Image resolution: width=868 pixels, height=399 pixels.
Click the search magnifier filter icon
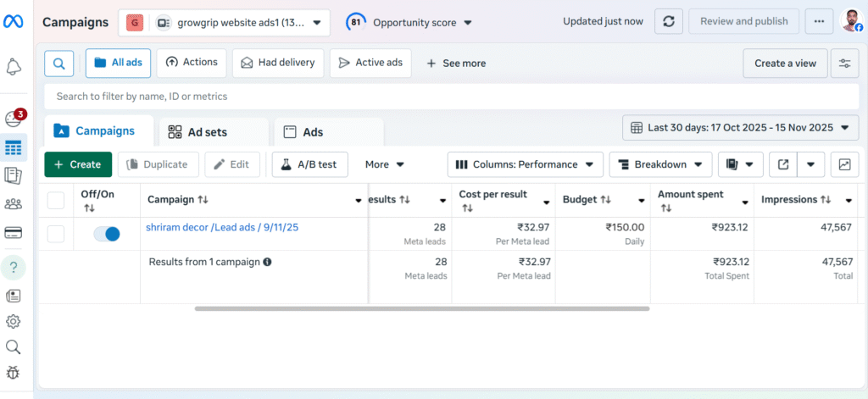(58, 63)
